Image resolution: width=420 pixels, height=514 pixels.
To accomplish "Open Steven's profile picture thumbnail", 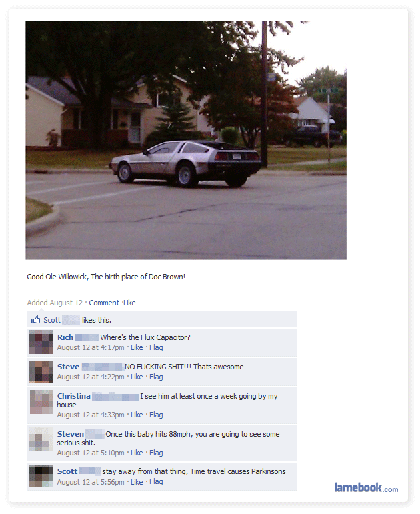I will [x=41, y=439].
